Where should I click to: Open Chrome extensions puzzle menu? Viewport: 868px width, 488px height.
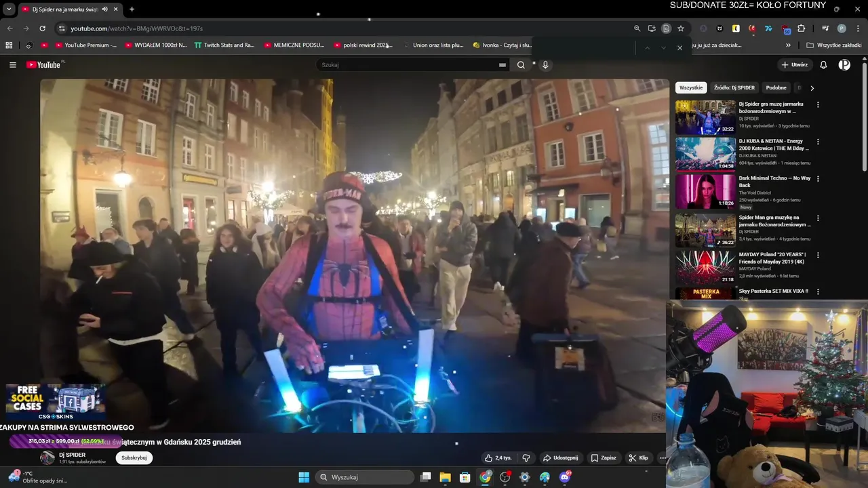pos(802,28)
